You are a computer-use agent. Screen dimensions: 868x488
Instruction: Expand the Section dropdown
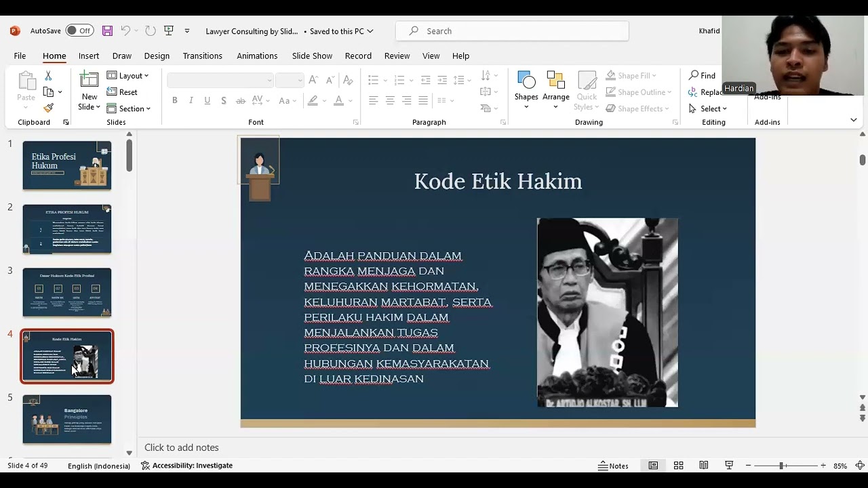129,108
